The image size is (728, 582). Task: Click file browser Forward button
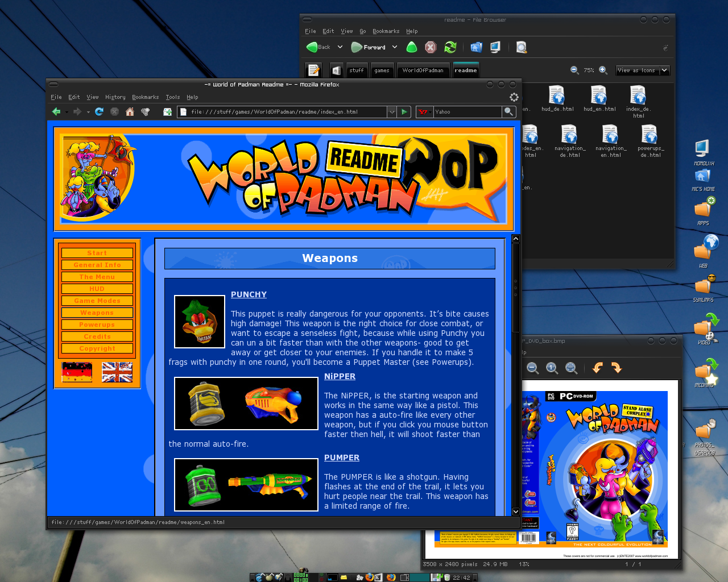tap(369, 47)
